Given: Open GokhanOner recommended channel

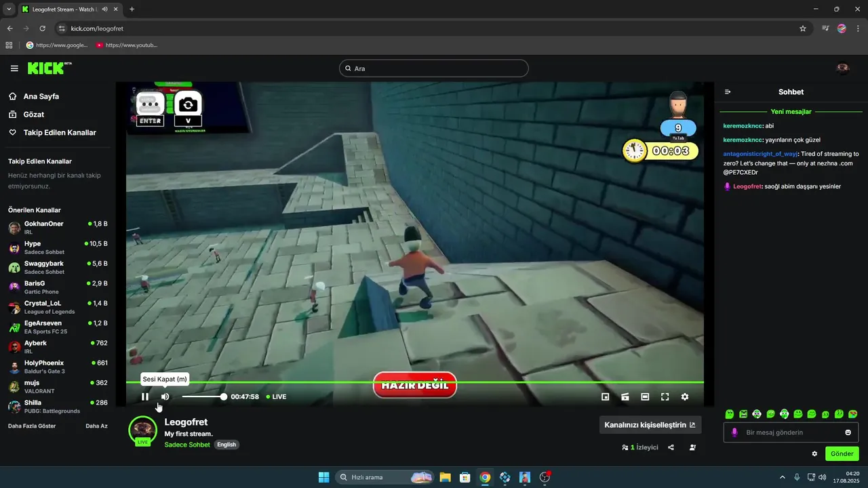Looking at the screenshot, I should [x=58, y=228].
